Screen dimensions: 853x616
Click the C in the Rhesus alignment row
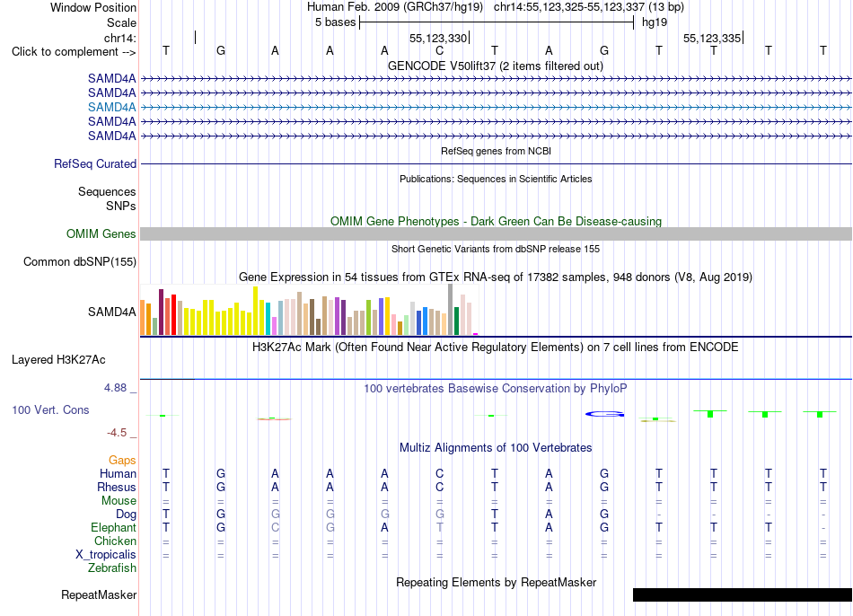[440, 487]
